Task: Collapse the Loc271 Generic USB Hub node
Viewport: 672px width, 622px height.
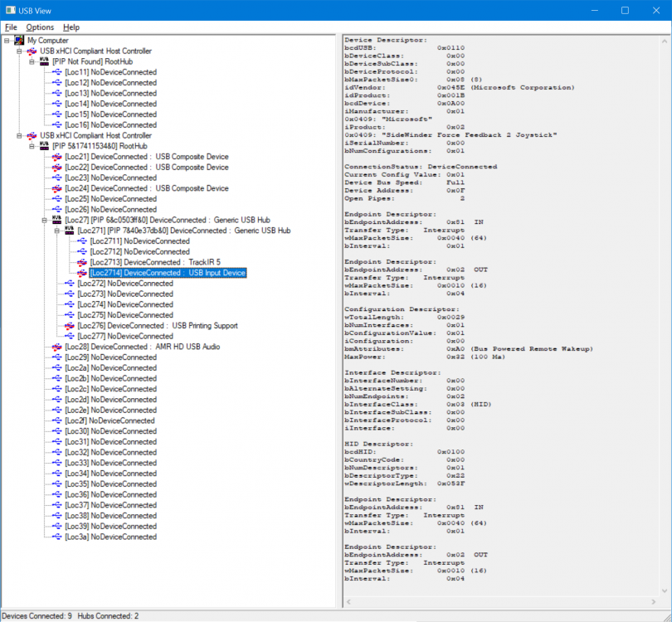Action: [56, 231]
